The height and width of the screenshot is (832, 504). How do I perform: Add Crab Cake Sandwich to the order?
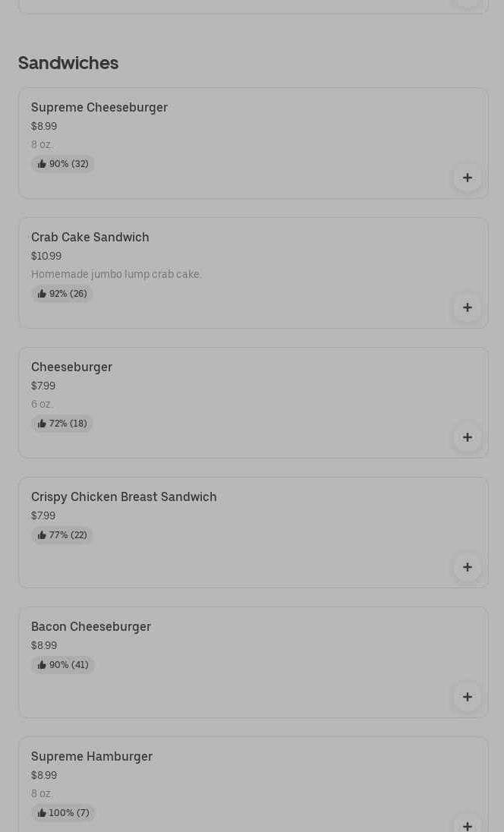[468, 307]
